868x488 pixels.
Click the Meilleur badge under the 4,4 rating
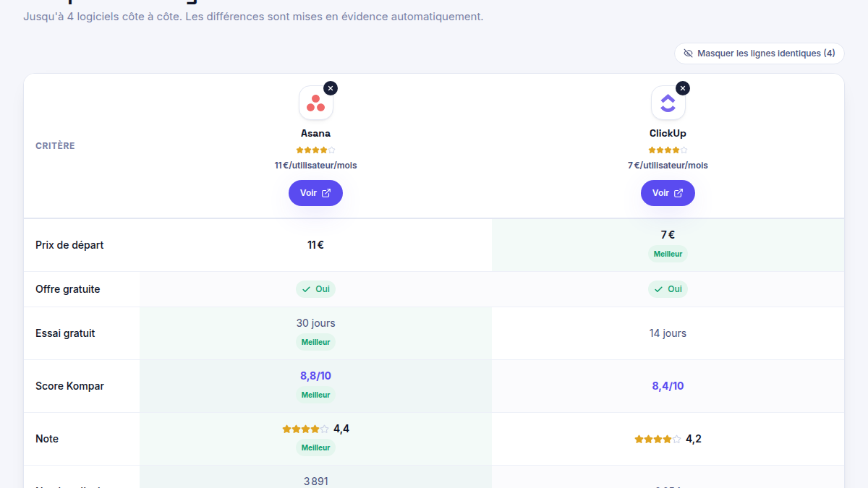[315, 448]
